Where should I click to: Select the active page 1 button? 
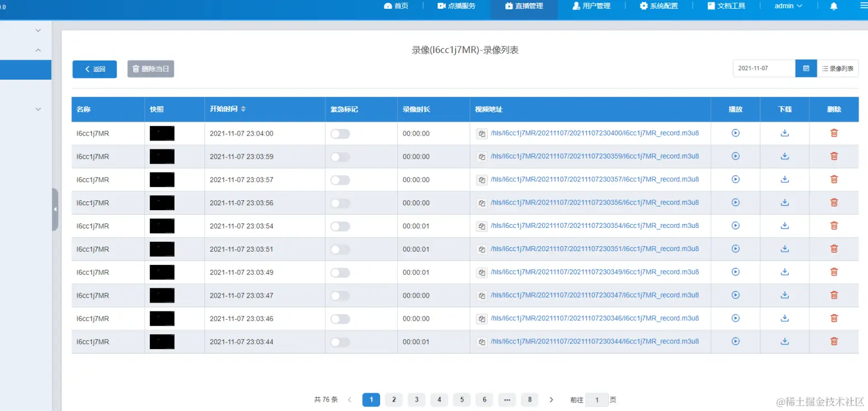coord(371,399)
